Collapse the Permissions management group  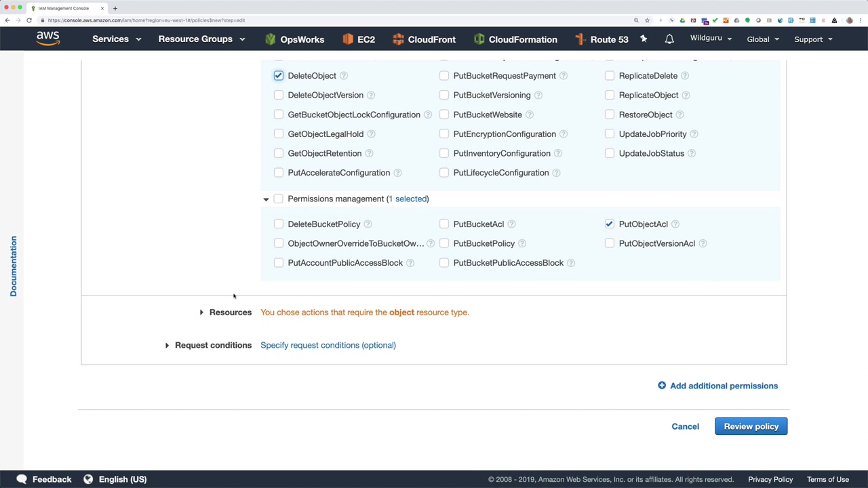coord(266,199)
